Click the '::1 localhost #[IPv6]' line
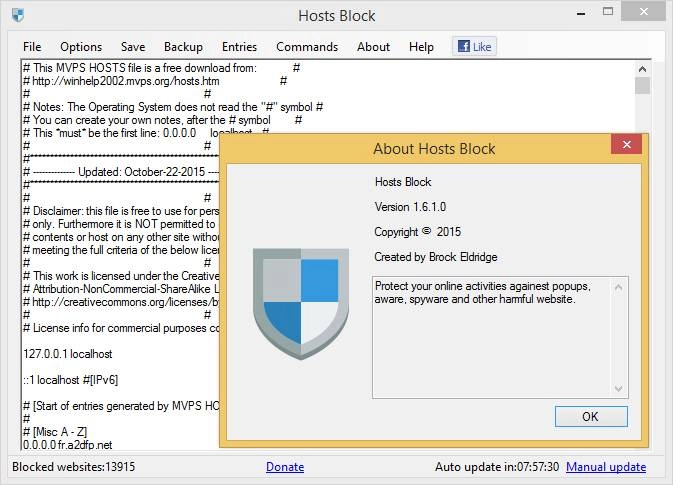The image size is (673, 485). [x=70, y=380]
